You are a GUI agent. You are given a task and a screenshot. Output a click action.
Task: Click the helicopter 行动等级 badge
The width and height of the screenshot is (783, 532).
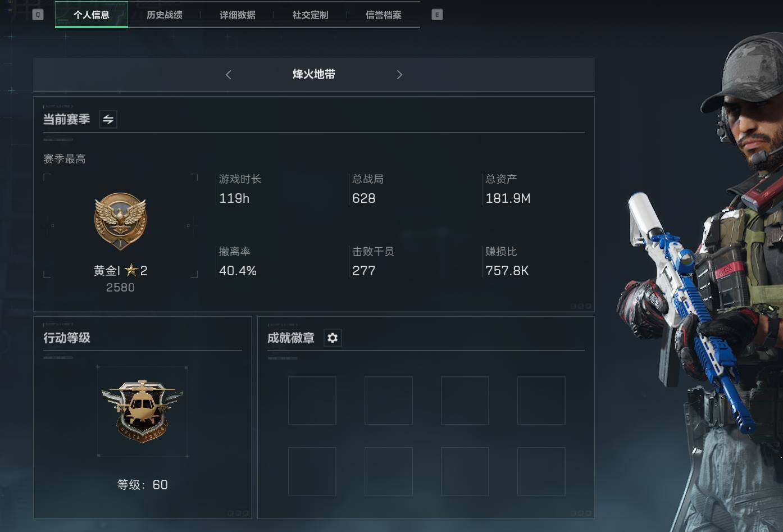click(142, 411)
